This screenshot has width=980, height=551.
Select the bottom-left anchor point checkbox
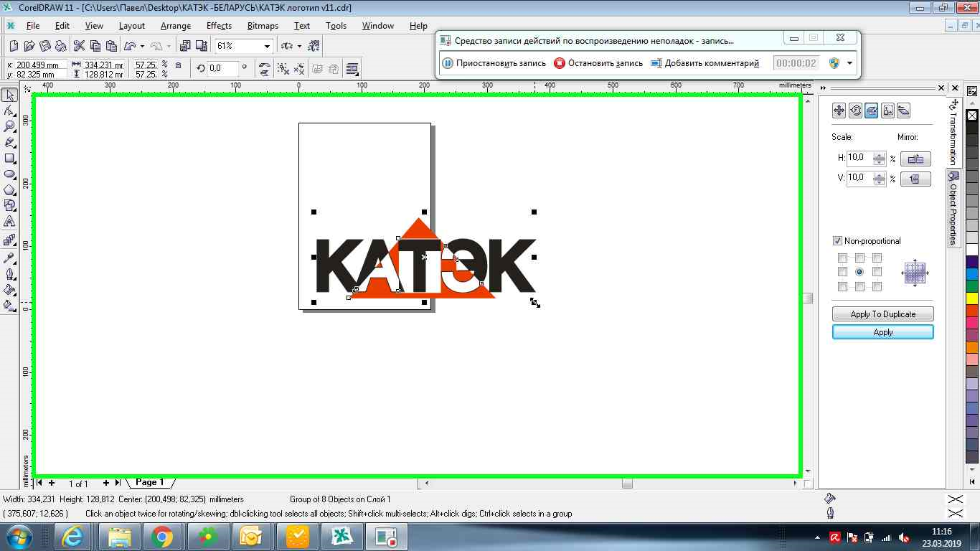click(842, 286)
